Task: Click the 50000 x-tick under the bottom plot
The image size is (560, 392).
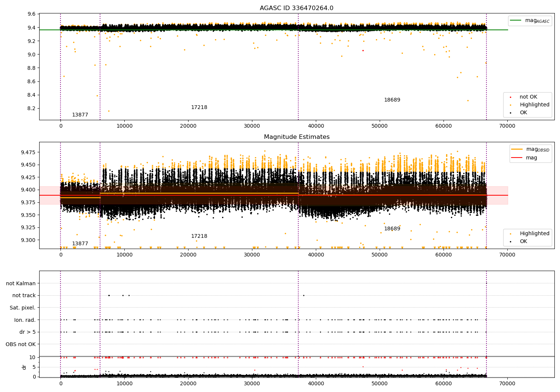Action: click(380, 384)
